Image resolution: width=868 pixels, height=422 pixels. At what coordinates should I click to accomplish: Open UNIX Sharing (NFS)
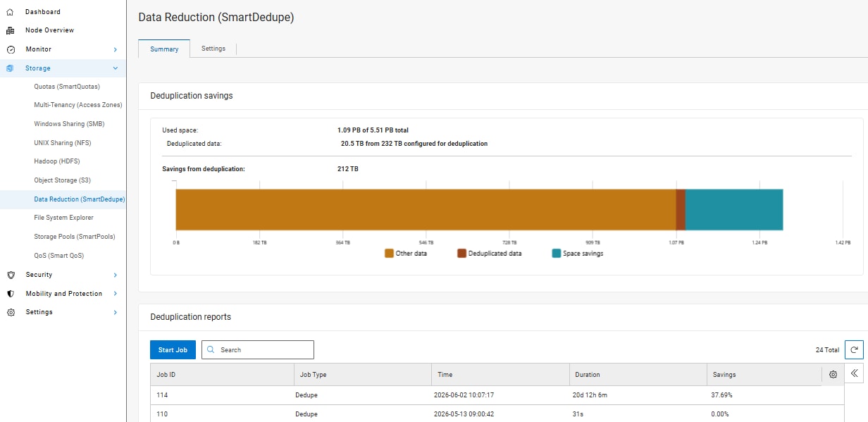click(x=63, y=143)
